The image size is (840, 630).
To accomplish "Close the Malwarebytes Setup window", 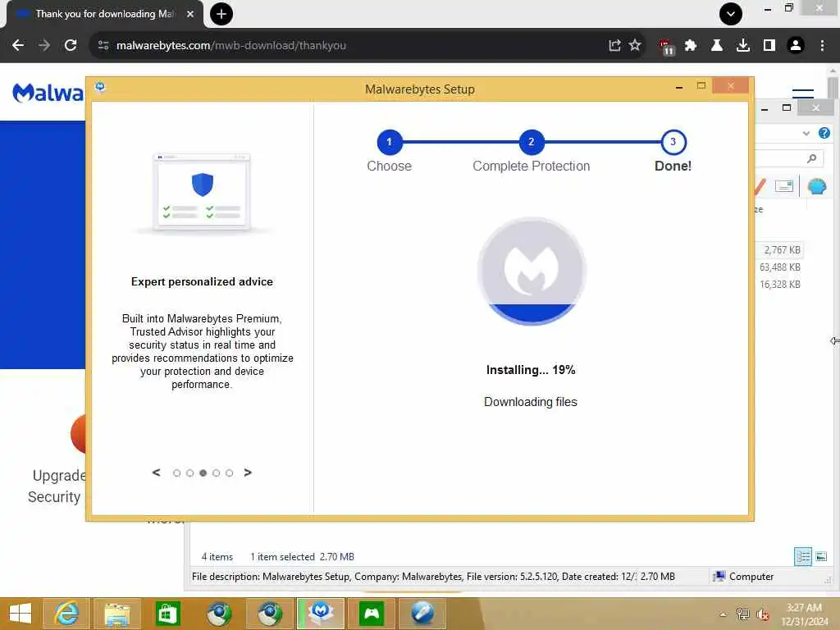I will pyautogui.click(x=730, y=85).
